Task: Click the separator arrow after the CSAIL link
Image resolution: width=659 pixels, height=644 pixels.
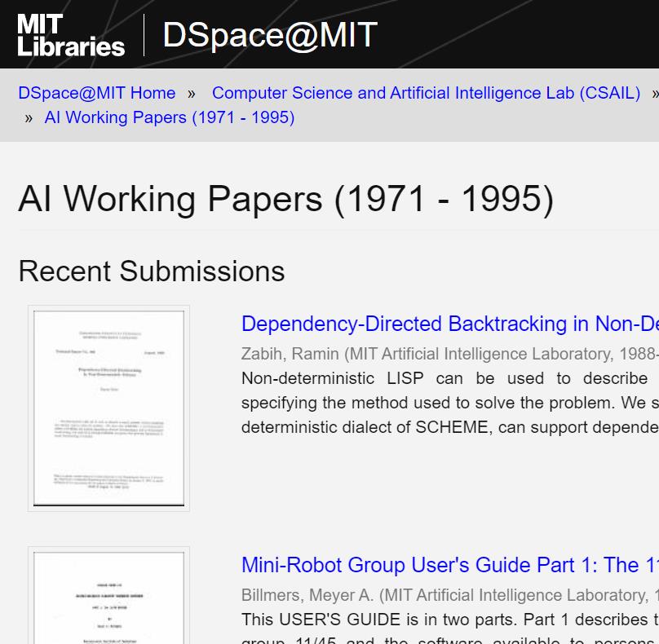Action: click(x=654, y=94)
